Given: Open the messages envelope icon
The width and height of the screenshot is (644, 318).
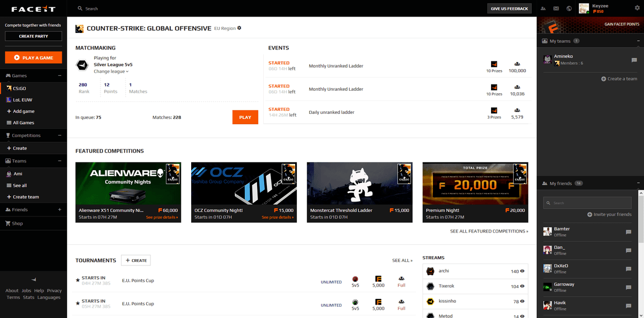Looking at the screenshot, I should pyautogui.click(x=556, y=8).
